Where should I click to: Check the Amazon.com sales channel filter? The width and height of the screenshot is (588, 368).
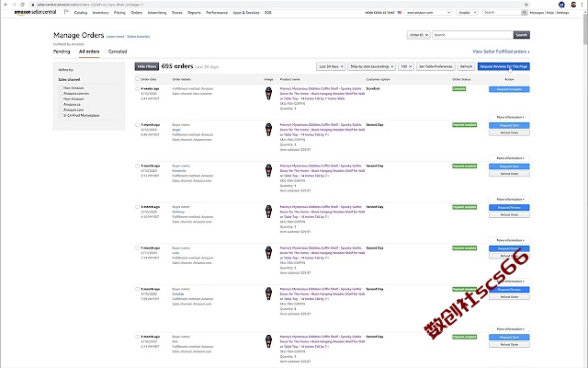click(61, 109)
